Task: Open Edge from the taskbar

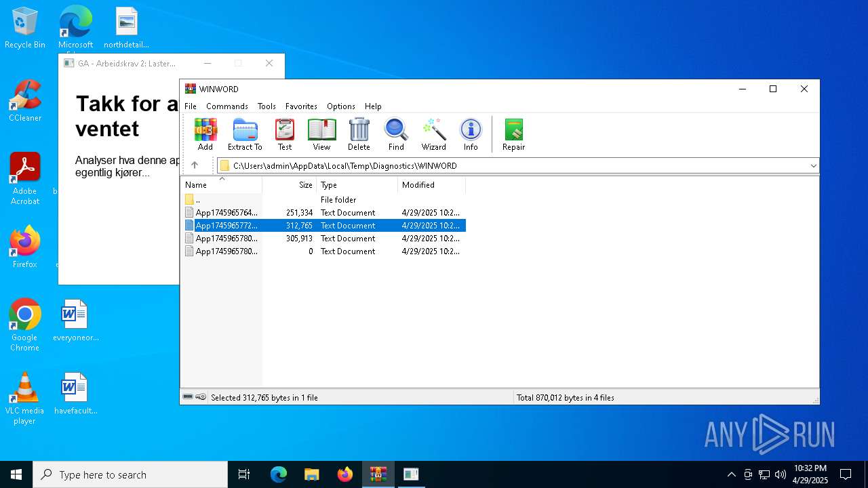Action: click(279, 474)
